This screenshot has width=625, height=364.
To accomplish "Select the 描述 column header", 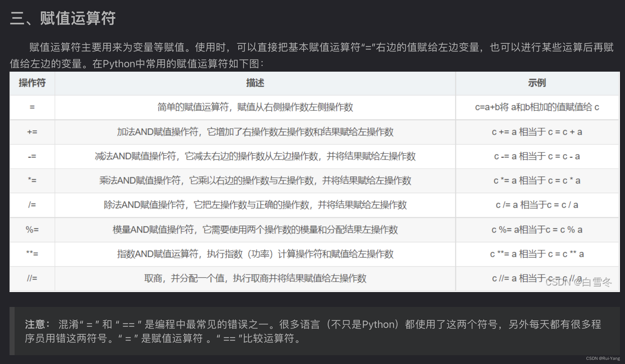I will pyautogui.click(x=255, y=83).
